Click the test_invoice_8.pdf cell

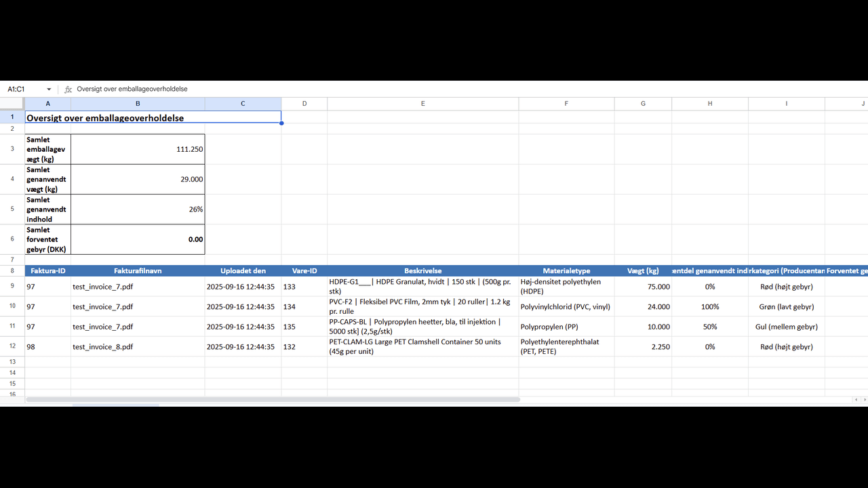coord(138,347)
